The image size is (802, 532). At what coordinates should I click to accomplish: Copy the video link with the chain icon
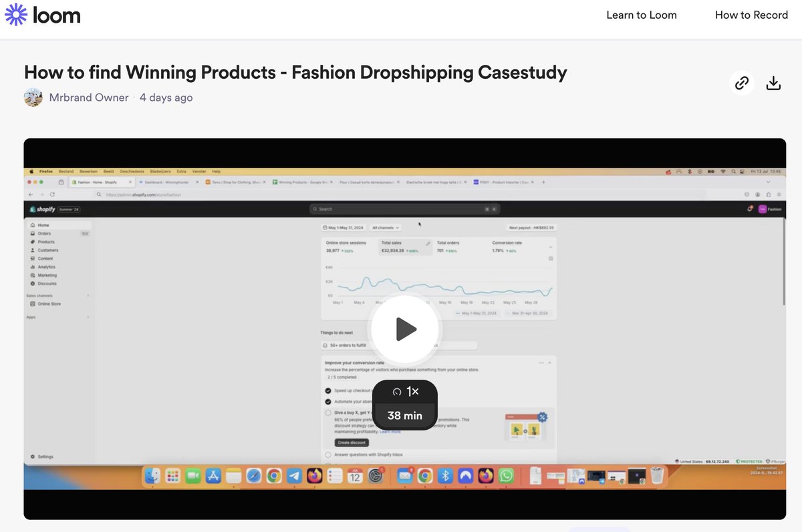click(741, 83)
